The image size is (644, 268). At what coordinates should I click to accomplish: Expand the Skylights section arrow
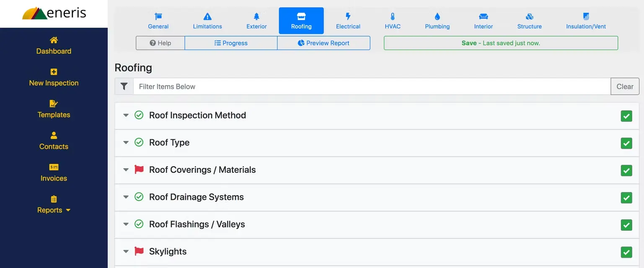coord(126,251)
